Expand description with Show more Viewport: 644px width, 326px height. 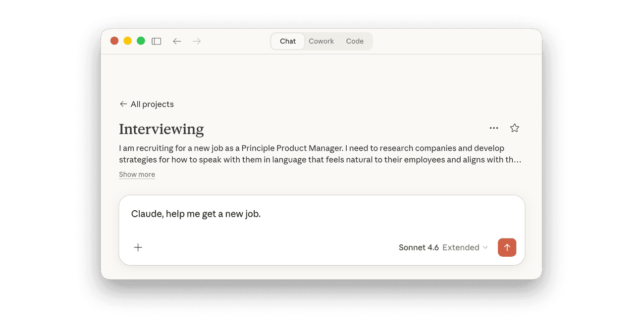(x=137, y=175)
